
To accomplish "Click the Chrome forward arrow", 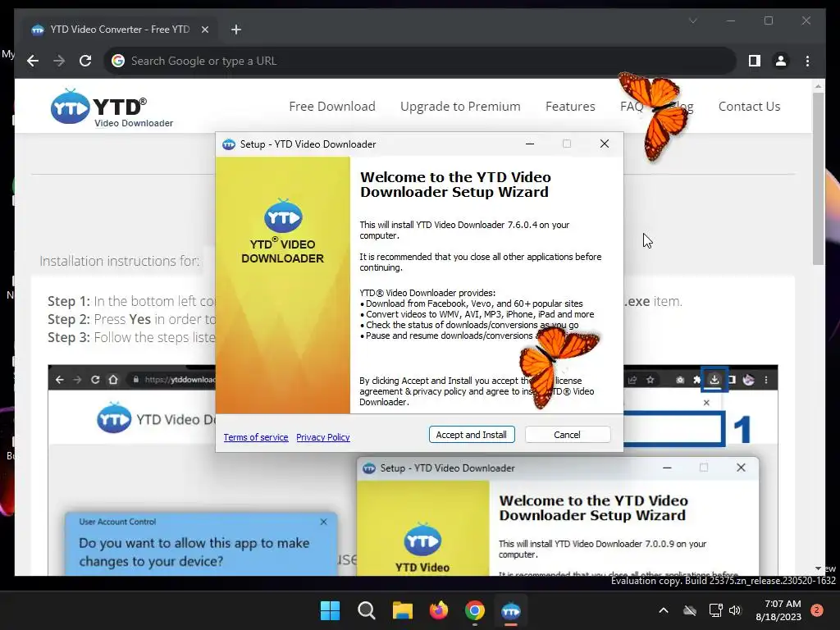I will (x=59, y=61).
